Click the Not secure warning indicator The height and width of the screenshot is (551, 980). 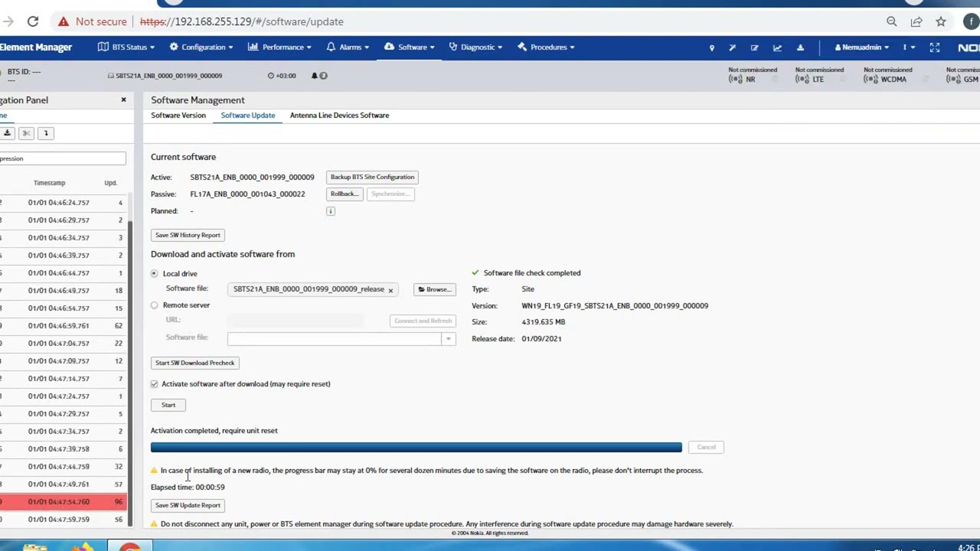pyautogui.click(x=92, y=21)
